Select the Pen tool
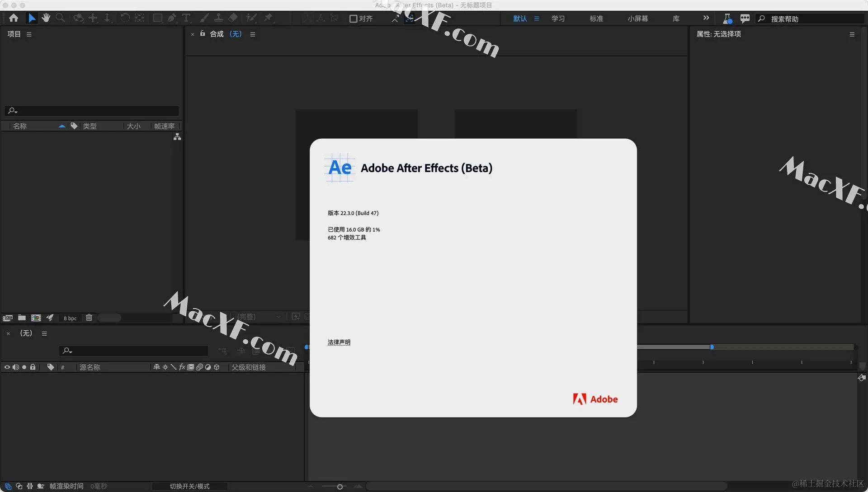868x492 pixels. [x=172, y=18]
